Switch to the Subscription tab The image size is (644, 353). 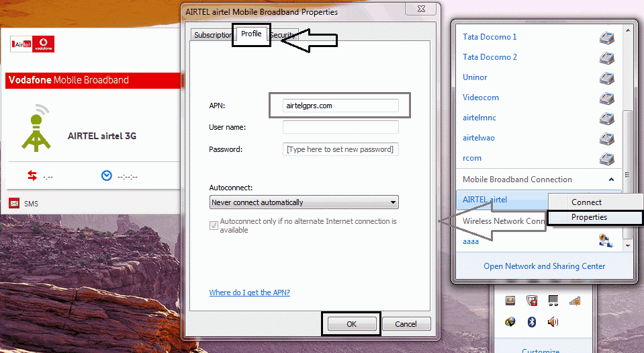pos(213,35)
